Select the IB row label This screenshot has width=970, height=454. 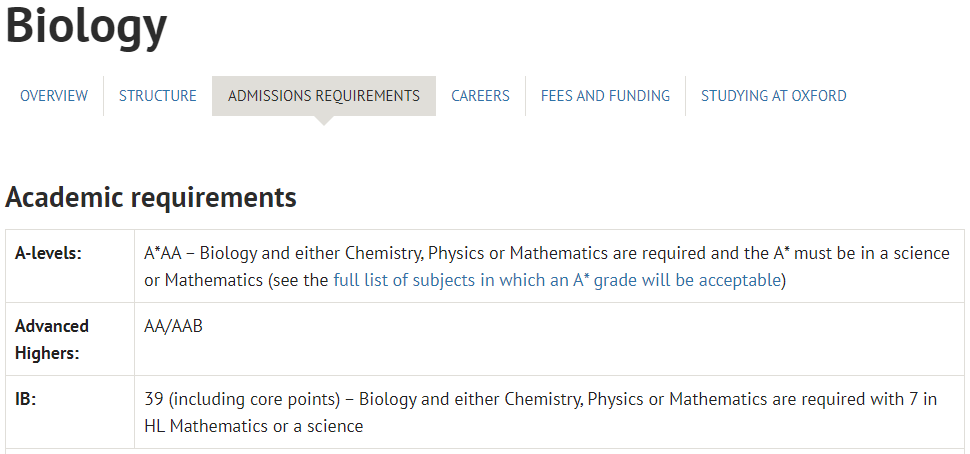(x=25, y=399)
